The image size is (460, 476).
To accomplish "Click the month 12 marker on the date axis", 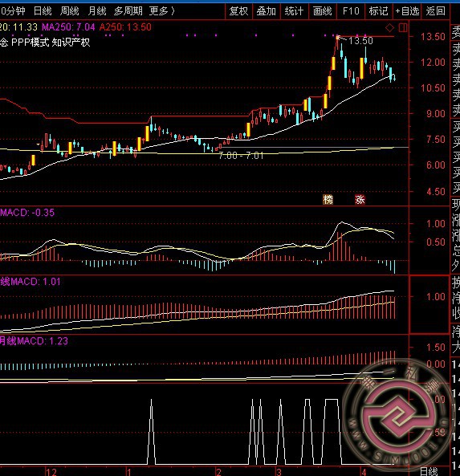I will click(51, 472).
